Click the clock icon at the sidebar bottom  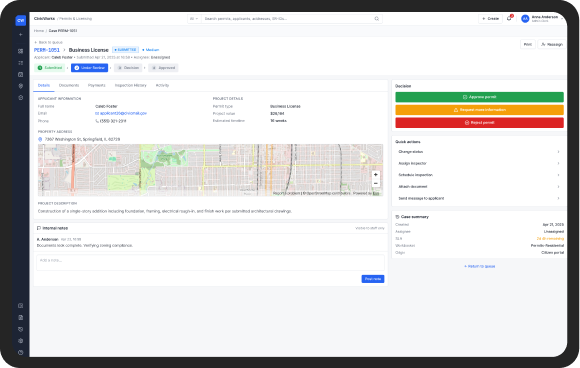point(21,352)
